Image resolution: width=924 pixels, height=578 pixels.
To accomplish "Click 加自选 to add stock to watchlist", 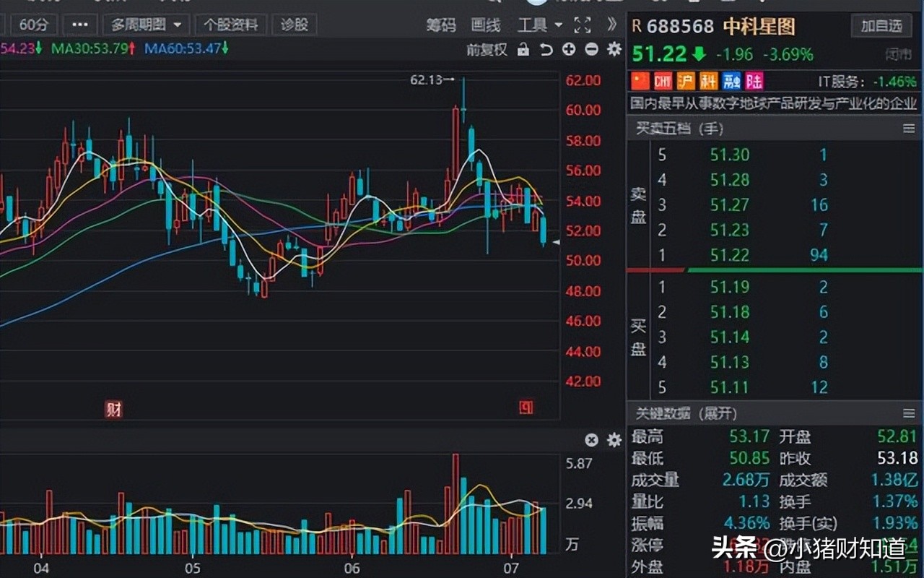I will 881,24.
